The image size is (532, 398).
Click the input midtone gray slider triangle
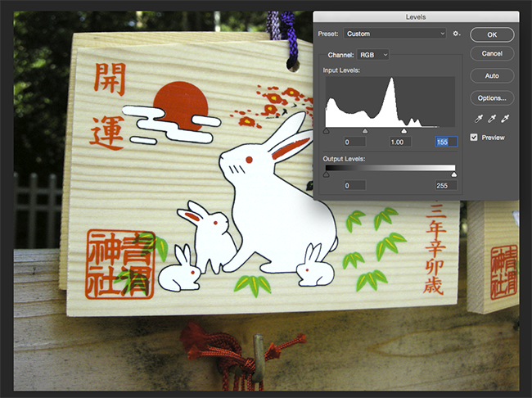(365, 131)
